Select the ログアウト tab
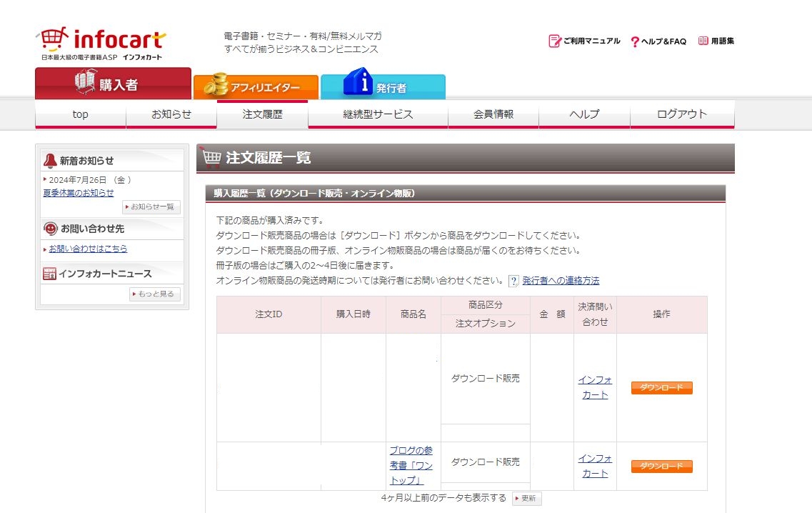This screenshot has height=513, width=812. [x=681, y=114]
